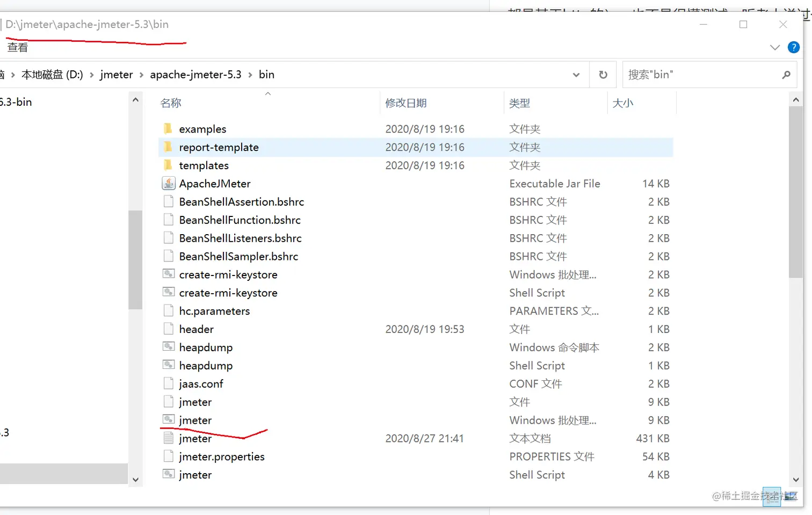The height and width of the screenshot is (515, 812).
Task: Select 5.3-bin item in navigation pane
Action: point(16,102)
